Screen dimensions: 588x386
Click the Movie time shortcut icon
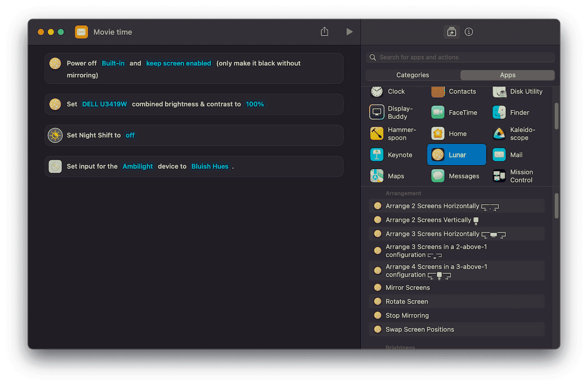(81, 32)
